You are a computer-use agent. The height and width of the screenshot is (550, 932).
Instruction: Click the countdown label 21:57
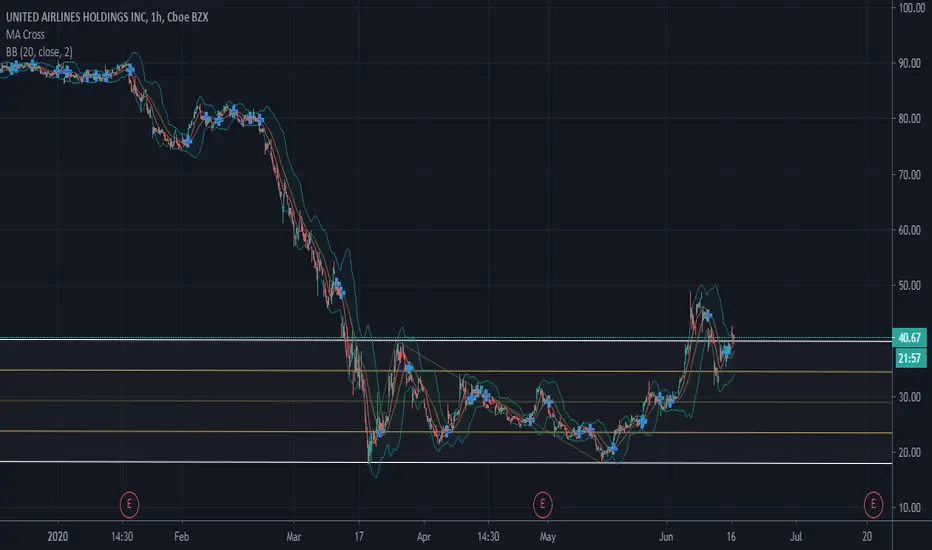[x=909, y=358]
